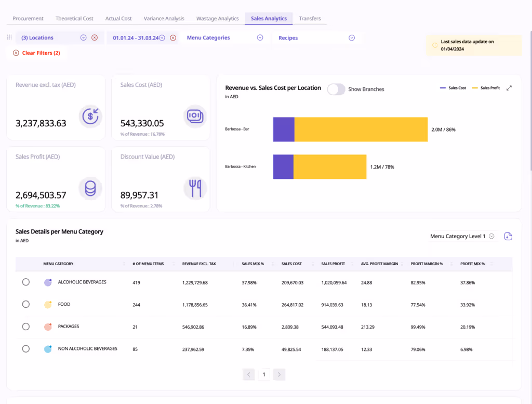The image size is (532, 404).
Task: Click the Revenue excl. tax dollar icon
Action: tap(90, 116)
